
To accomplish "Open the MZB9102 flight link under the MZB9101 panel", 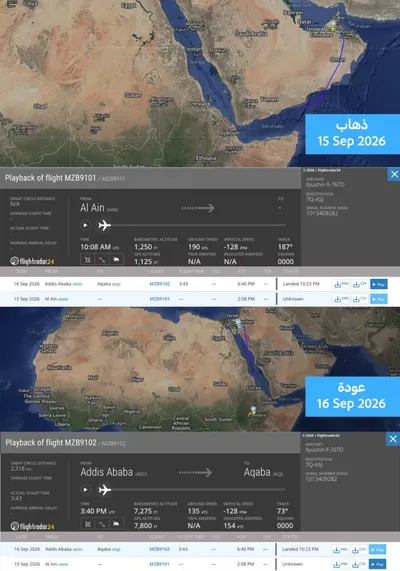I will point(160,284).
